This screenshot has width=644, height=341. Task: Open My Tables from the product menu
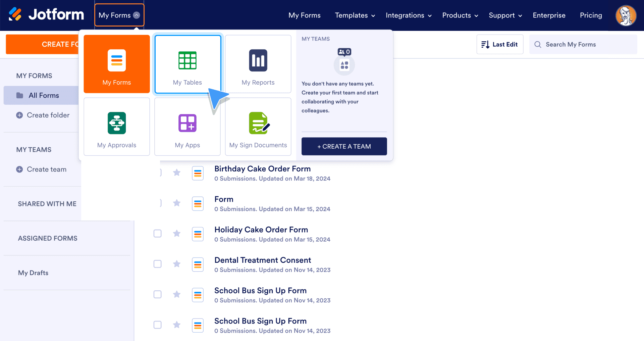pyautogui.click(x=187, y=64)
